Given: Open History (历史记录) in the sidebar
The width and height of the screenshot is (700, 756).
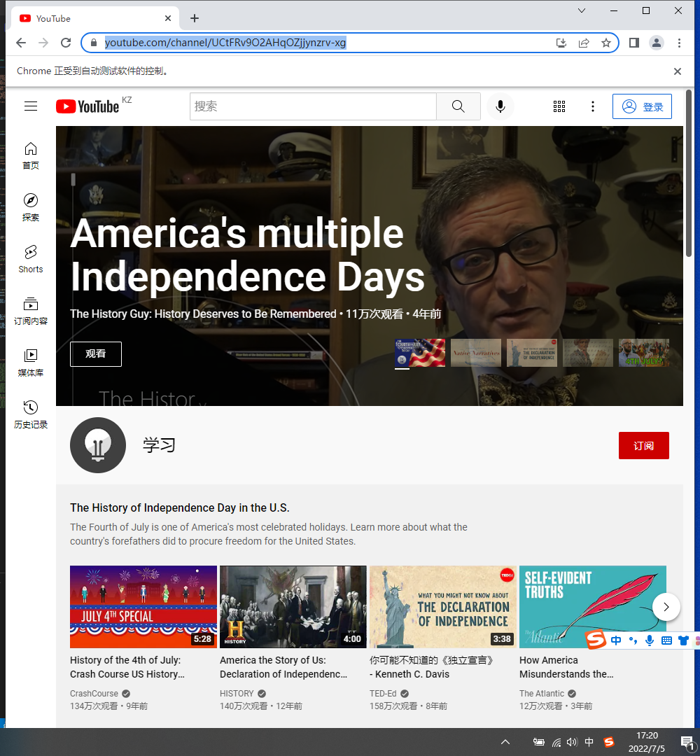Looking at the screenshot, I should pos(31,414).
